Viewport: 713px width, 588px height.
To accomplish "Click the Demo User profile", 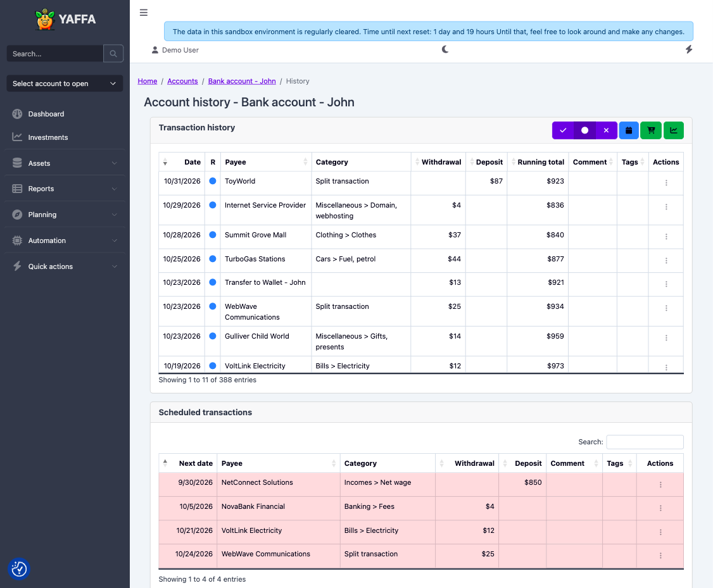I will click(175, 50).
